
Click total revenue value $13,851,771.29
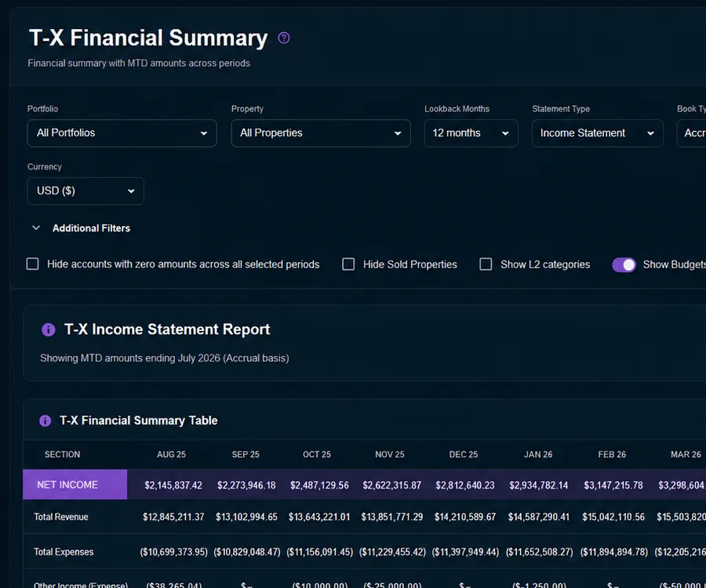coord(391,517)
